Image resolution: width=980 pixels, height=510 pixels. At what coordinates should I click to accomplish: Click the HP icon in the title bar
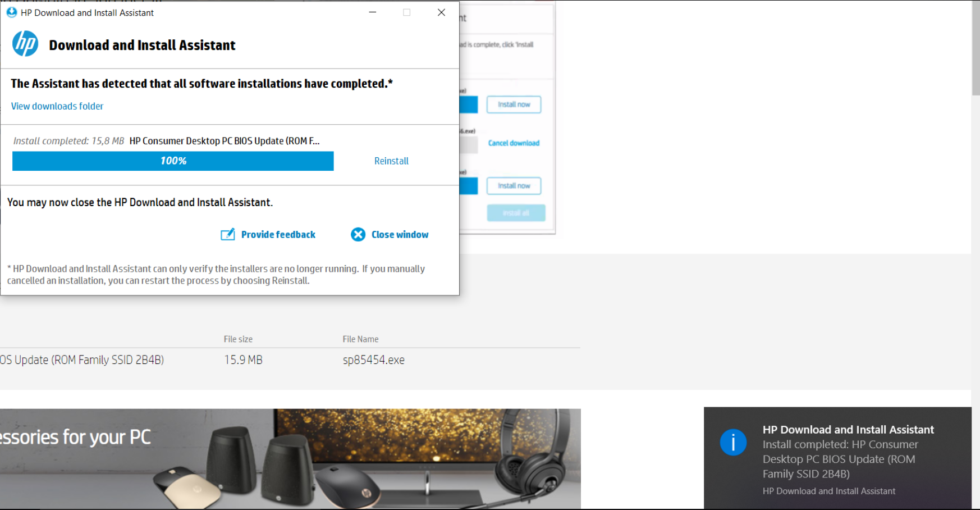click(11, 12)
